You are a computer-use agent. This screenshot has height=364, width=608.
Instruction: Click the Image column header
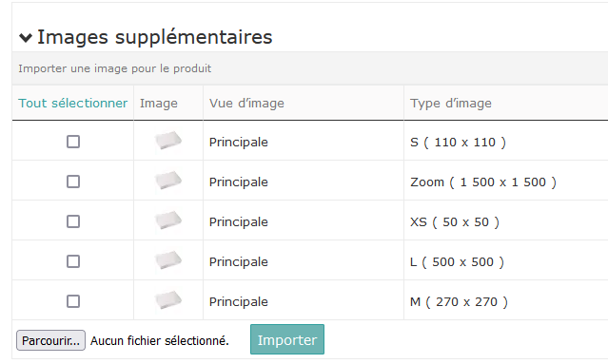(x=159, y=104)
